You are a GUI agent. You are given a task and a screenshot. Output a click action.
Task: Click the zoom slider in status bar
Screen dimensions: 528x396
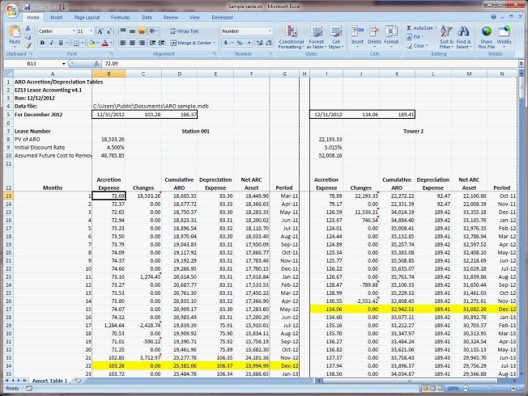click(490, 388)
